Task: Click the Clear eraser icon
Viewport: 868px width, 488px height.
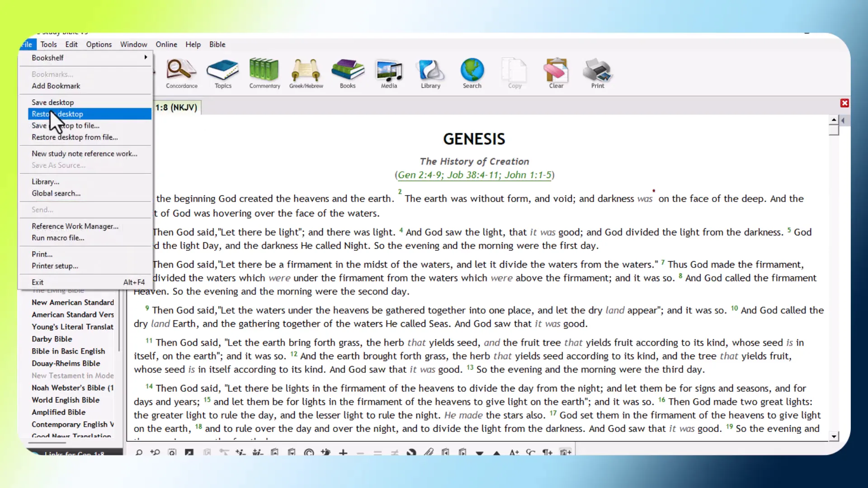Action: point(556,74)
